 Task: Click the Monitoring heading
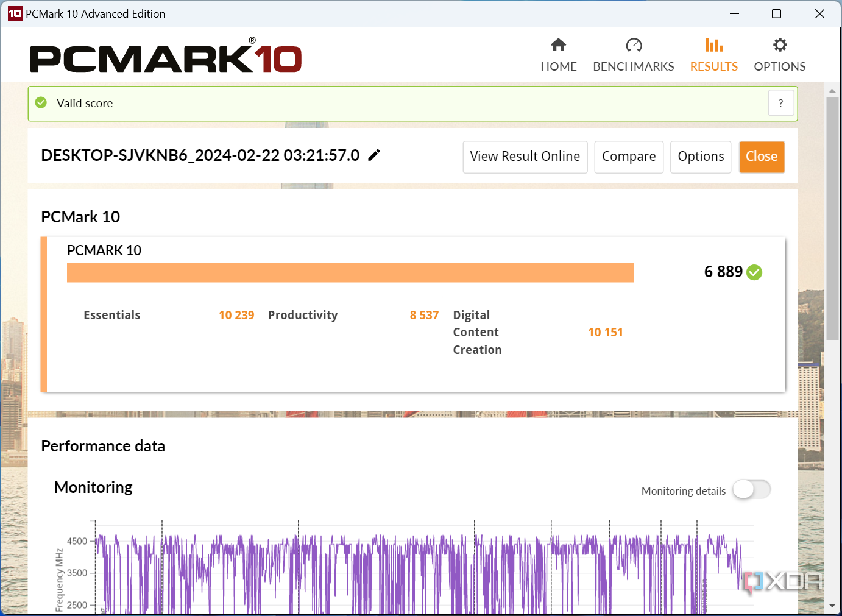[x=93, y=487]
